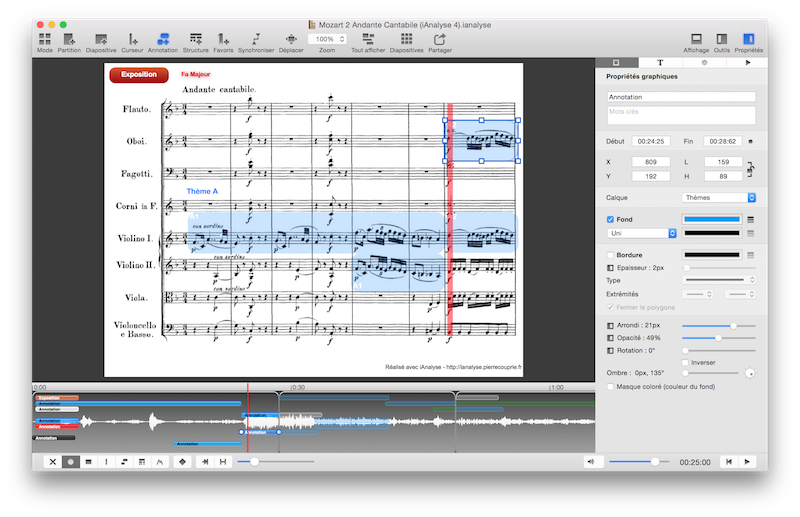Screen dimensions: 800x517
Task: Click the diamond marker button
Action: tap(182, 462)
